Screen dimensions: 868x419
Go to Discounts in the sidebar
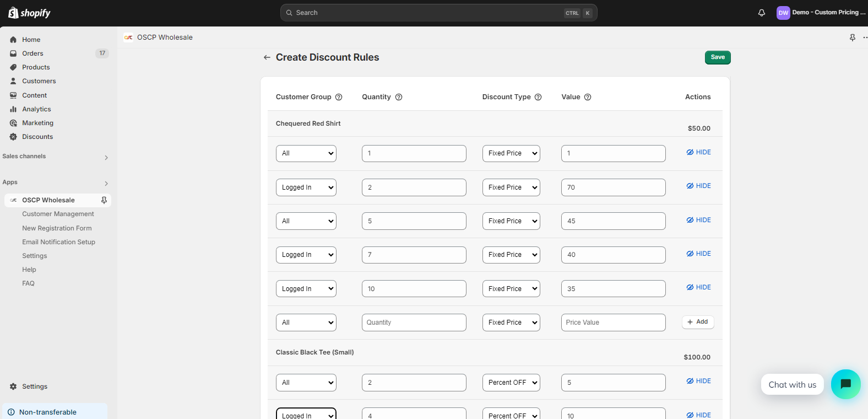tap(37, 137)
